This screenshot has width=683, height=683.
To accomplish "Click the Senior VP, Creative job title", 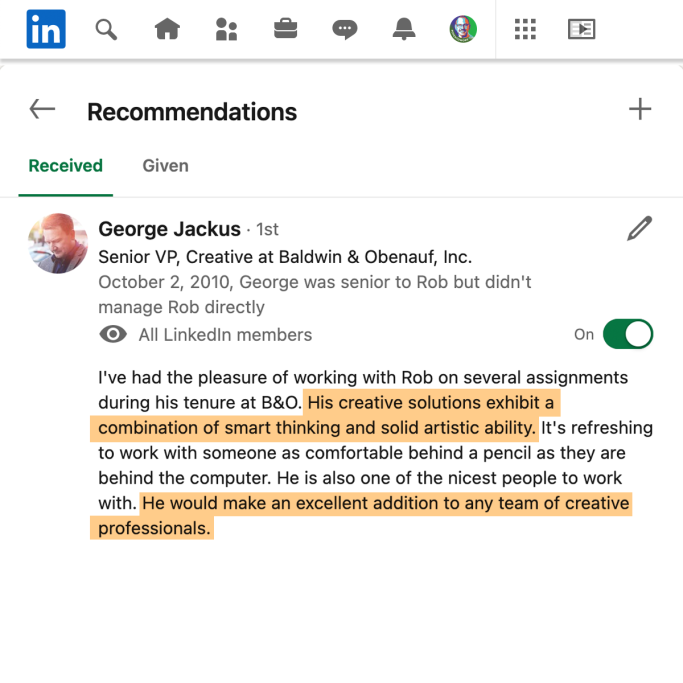I will (x=285, y=257).
